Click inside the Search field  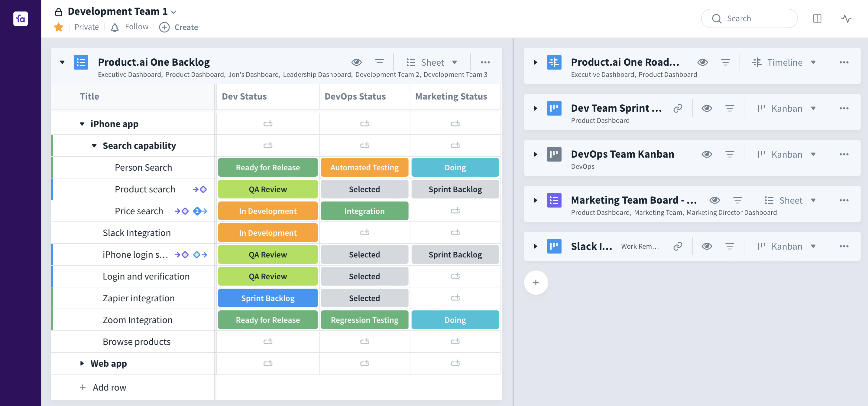pos(750,18)
